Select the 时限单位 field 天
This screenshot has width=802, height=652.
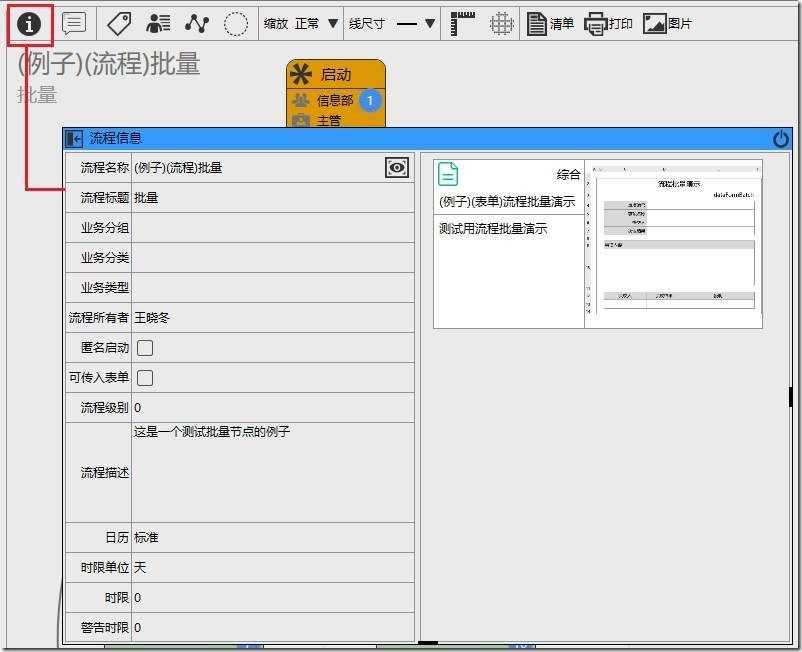point(273,568)
